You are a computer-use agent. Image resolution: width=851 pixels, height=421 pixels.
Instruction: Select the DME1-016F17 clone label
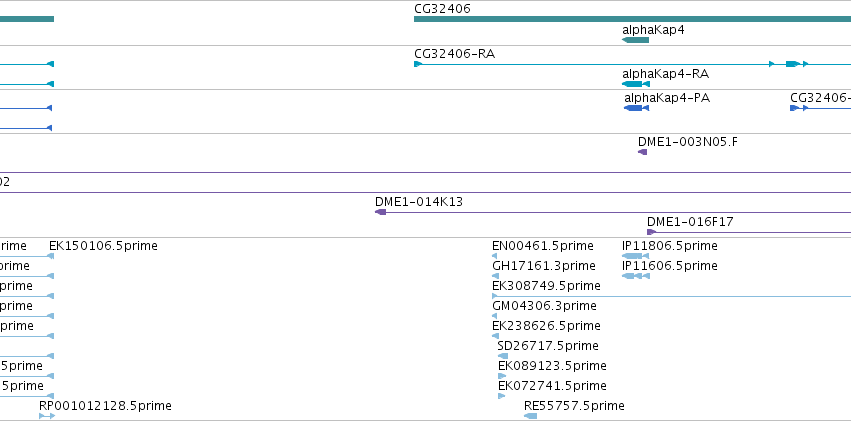pos(690,222)
